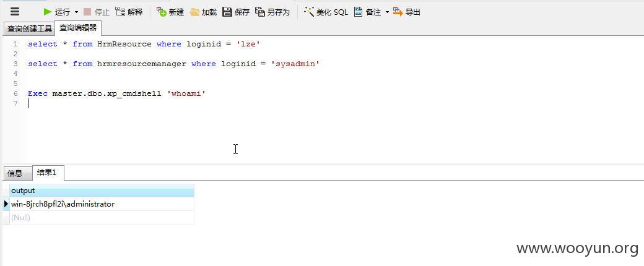Viewport: 644px width, 266px height.
Task: Click the output column header
Action: tap(102, 191)
